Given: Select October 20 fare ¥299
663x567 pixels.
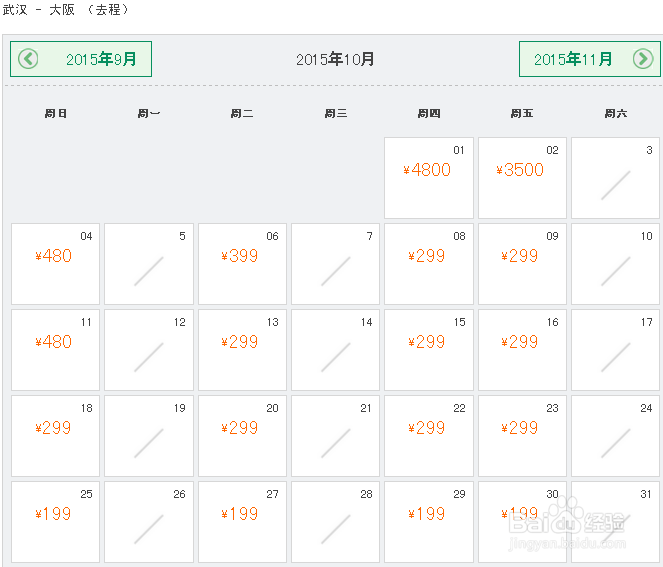Looking at the screenshot, I should [x=242, y=436].
